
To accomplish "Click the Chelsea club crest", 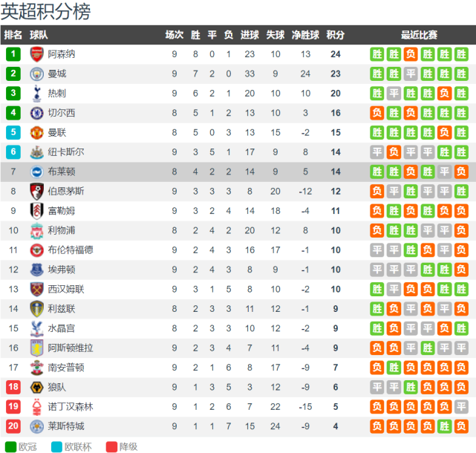I will [x=36, y=113].
